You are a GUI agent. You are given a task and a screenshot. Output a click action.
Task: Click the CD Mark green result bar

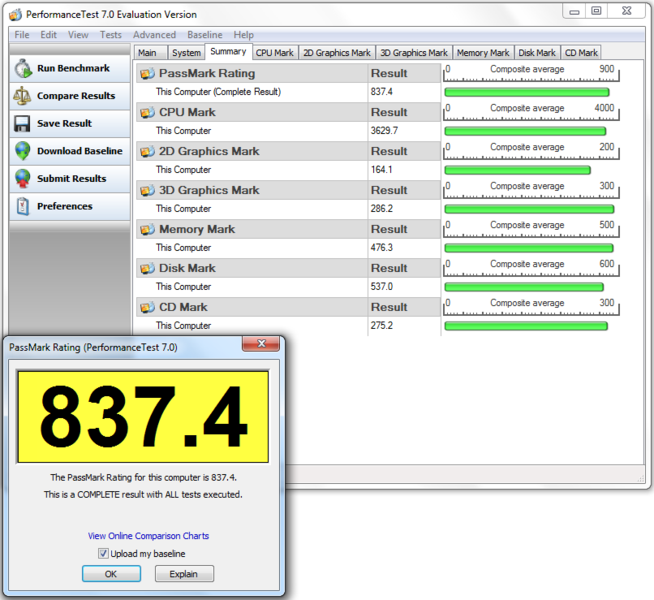point(526,326)
